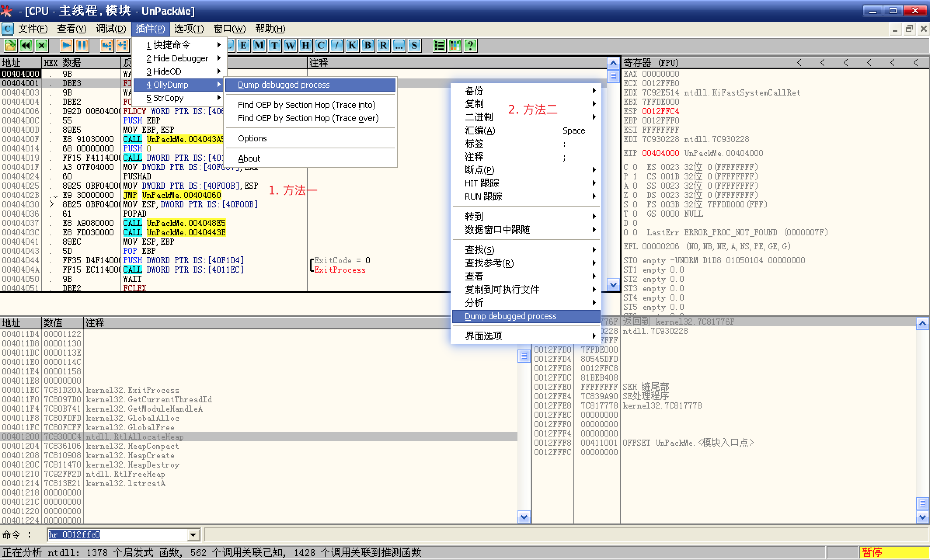930x560 pixels.
Task: Open Call stack with K button
Action: click(352, 45)
